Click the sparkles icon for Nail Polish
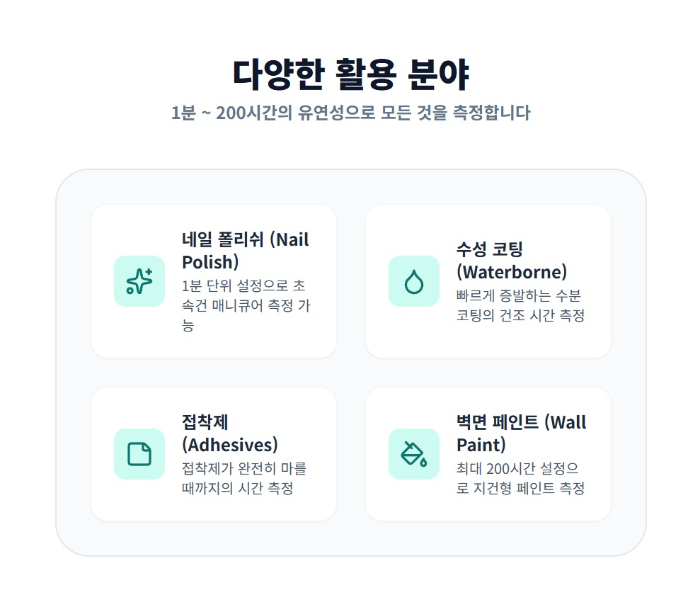The image size is (700, 612). click(139, 281)
